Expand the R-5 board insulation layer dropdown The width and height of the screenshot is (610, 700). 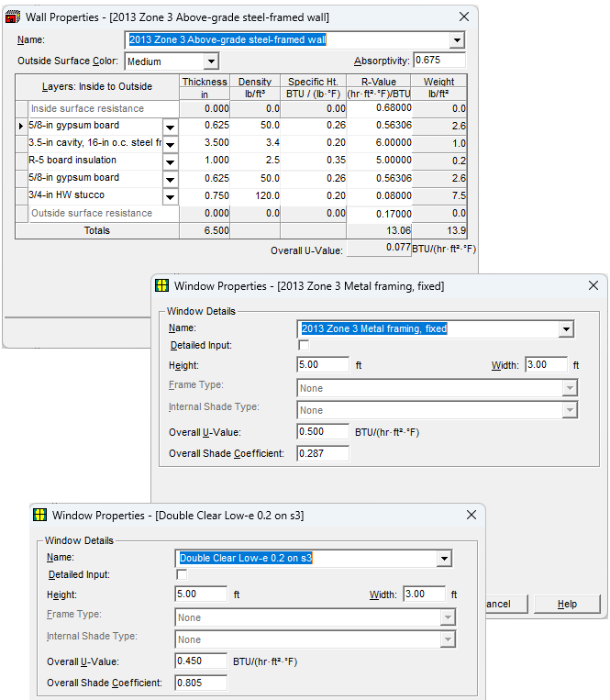click(170, 162)
